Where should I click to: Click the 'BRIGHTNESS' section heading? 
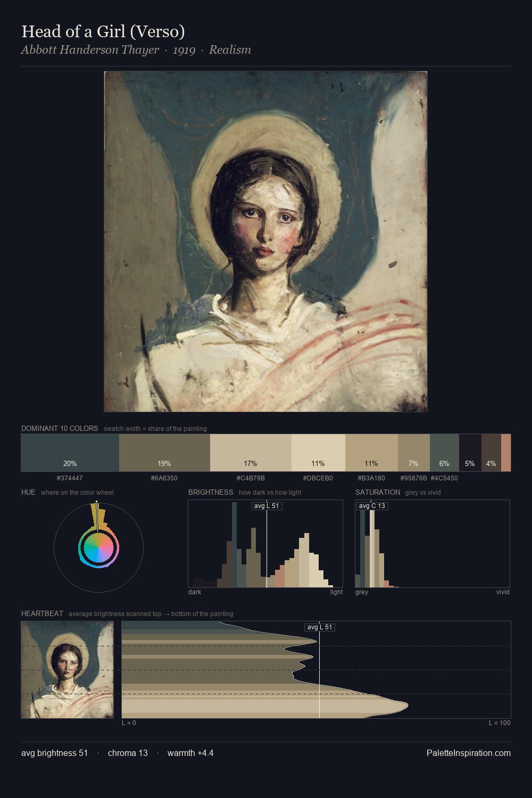click(x=211, y=492)
